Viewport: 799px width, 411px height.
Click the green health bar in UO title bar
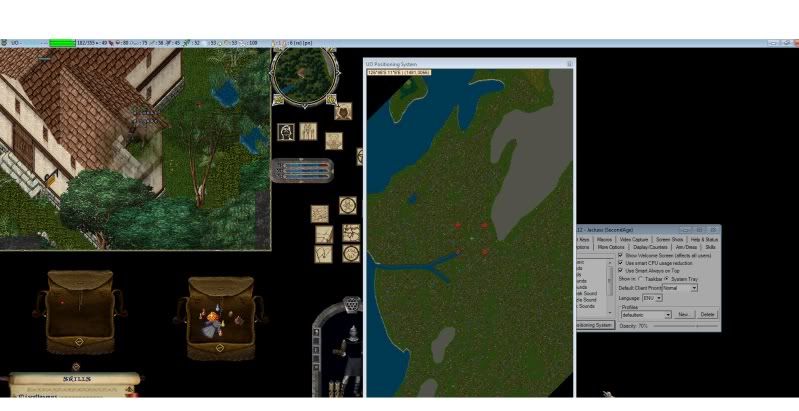pyautogui.click(x=62, y=43)
